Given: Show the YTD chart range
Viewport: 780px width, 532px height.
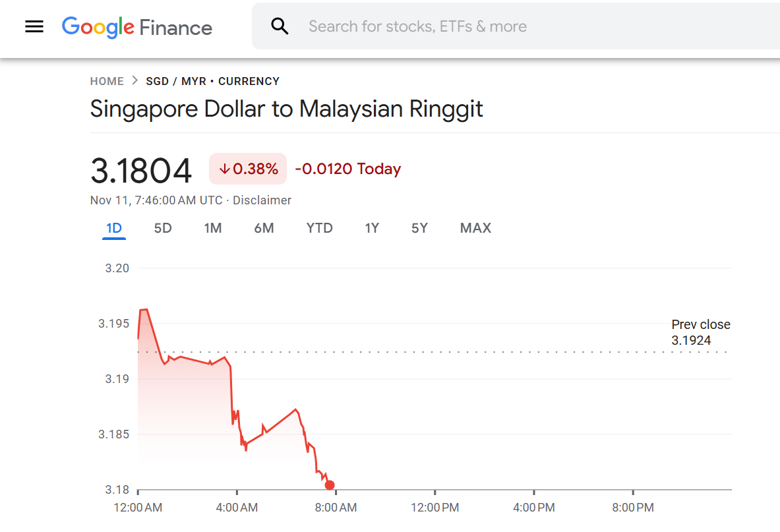Looking at the screenshot, I should pos(320,228).
